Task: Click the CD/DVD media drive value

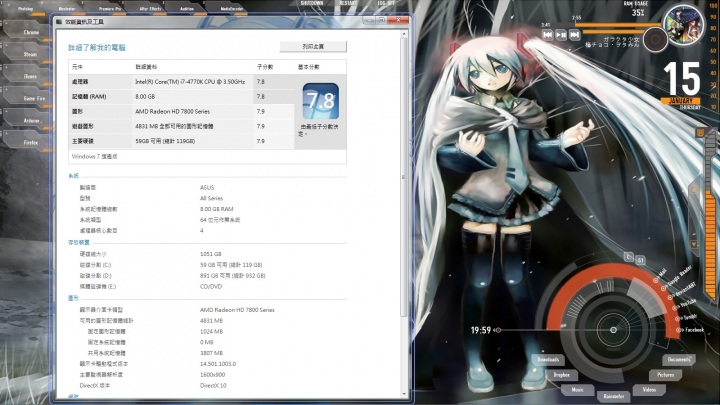Action: [211, 286]
